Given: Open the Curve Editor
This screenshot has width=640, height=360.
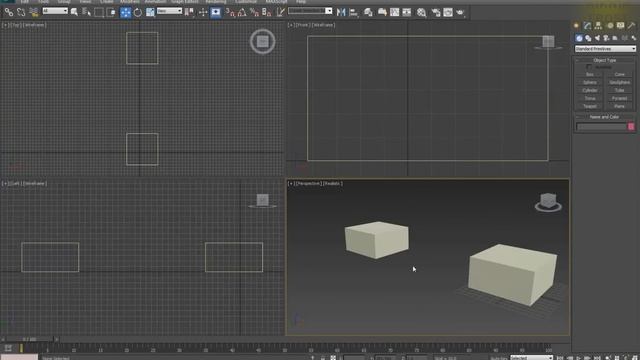Looking at the screenshot, I should pyautogui.click(x=395, y=13).
